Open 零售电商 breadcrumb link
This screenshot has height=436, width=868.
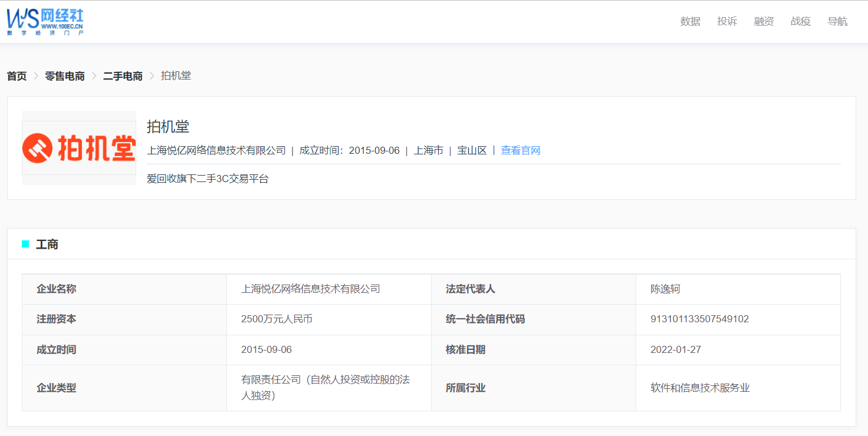(65, 76)
